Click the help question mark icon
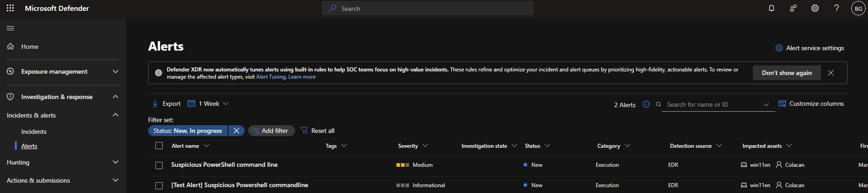868x193 pixels. [x=836, y=8]
